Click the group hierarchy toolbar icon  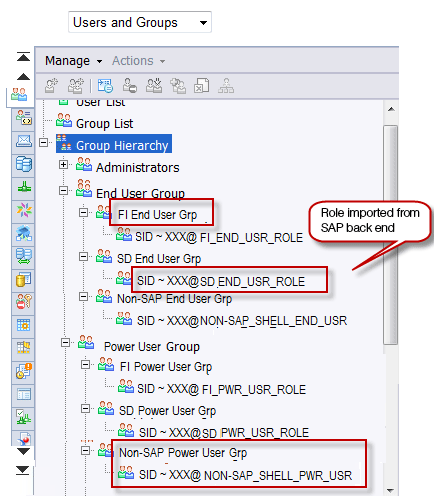(x=226, y=86)
